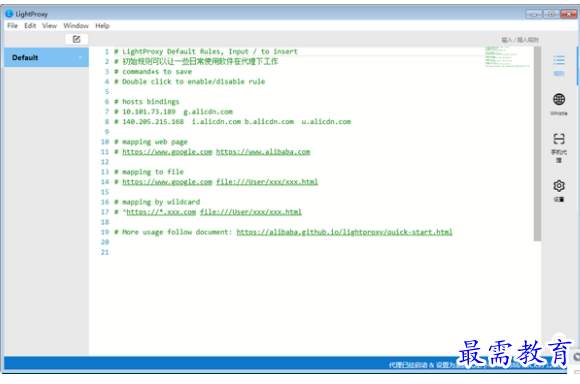Click 'Double click to enable/disable rule' line
The width and height of the screenshot is (580, 384).
click(189, 81)
